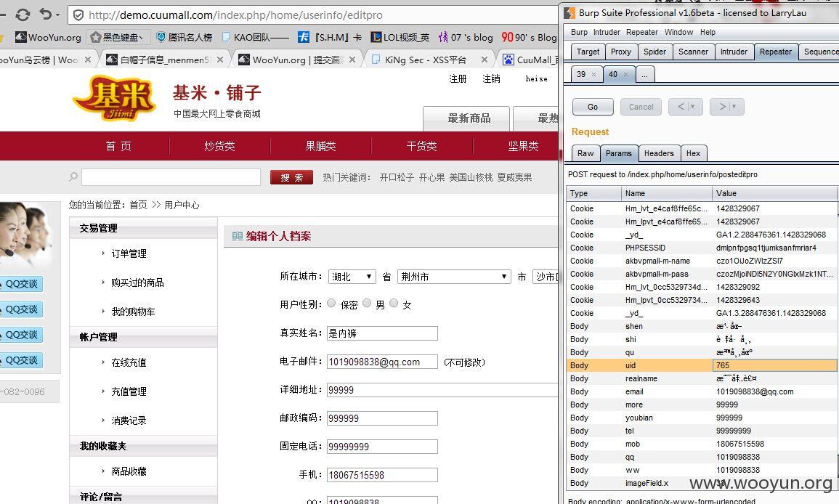Click the browser history dropdown arrow

(58, 15)
